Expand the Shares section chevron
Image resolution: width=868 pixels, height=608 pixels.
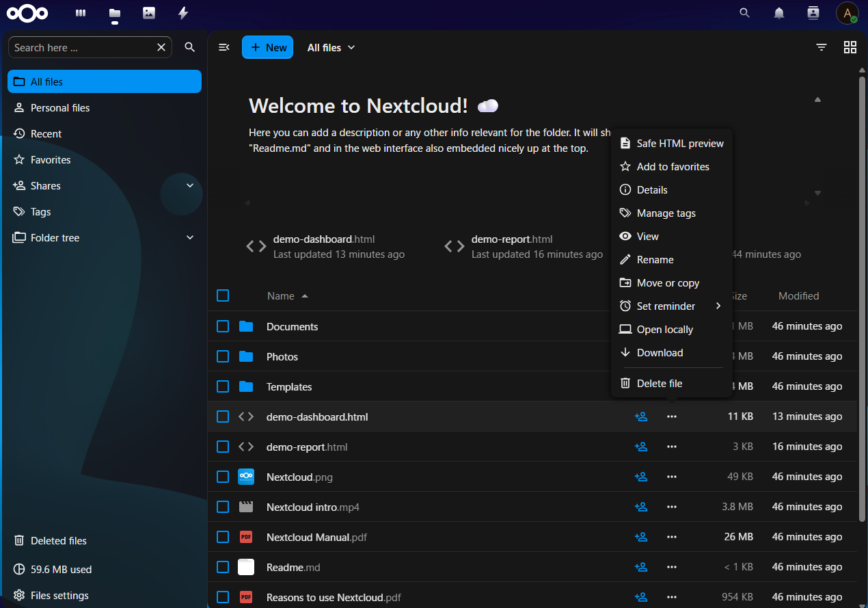point(190,185)
